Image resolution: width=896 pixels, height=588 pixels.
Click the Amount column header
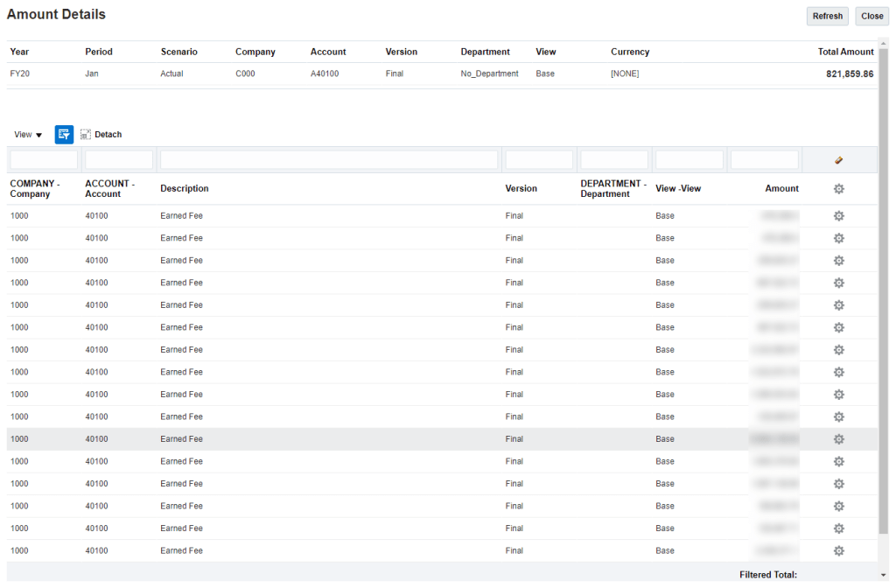781,189
